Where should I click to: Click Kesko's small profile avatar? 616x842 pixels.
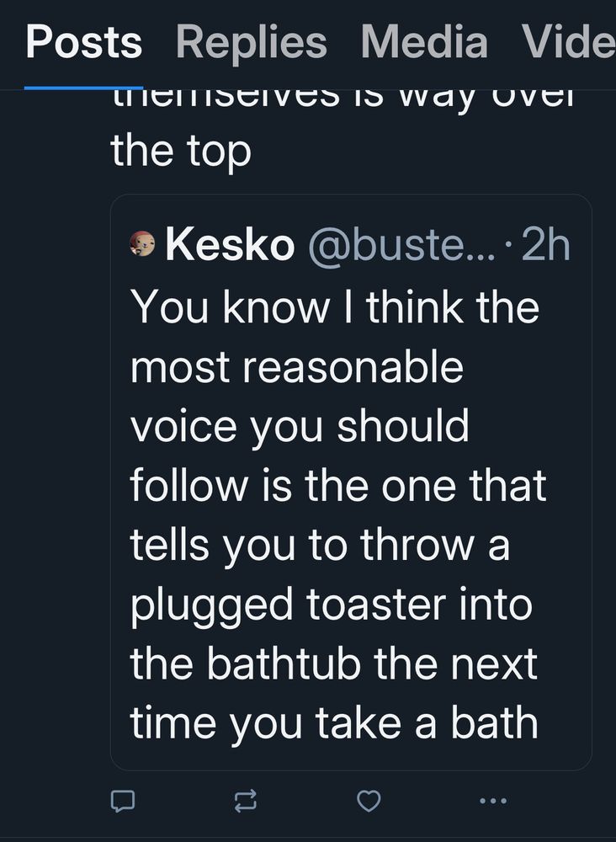(x=143, y=245)
